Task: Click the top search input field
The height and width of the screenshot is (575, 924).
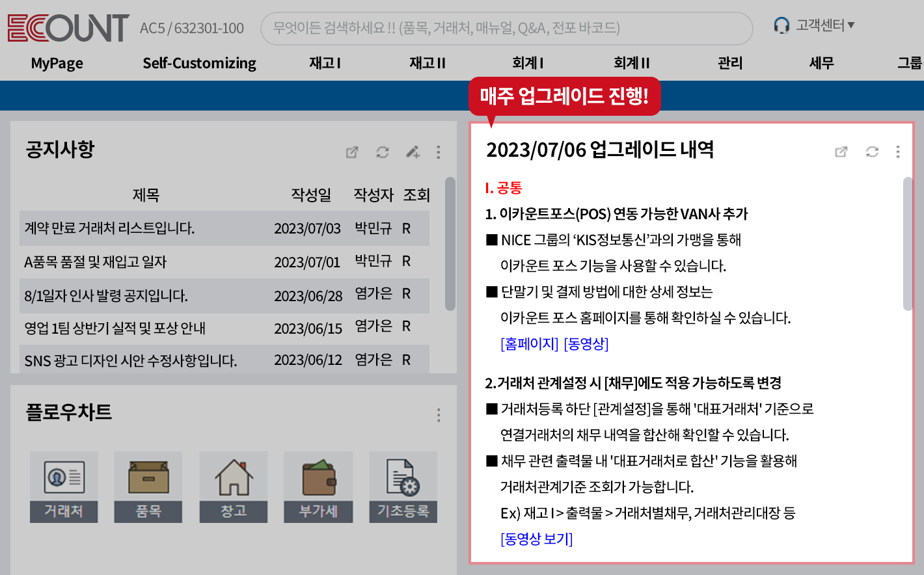Action: point(506,28)
